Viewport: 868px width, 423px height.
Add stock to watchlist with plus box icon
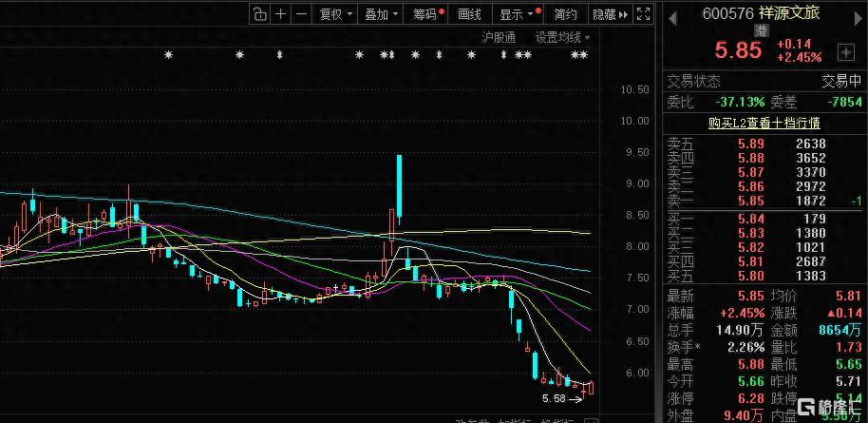tap(846, 52)
